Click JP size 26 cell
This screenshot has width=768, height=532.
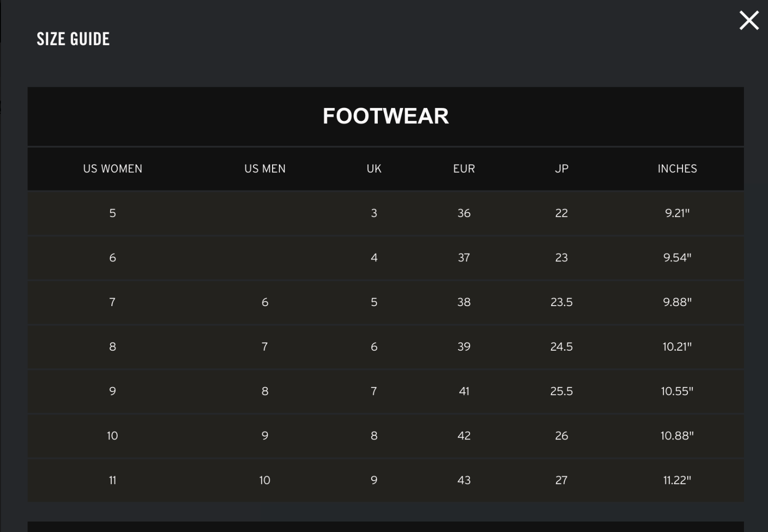pyautogui.click(x=561, y=436)
